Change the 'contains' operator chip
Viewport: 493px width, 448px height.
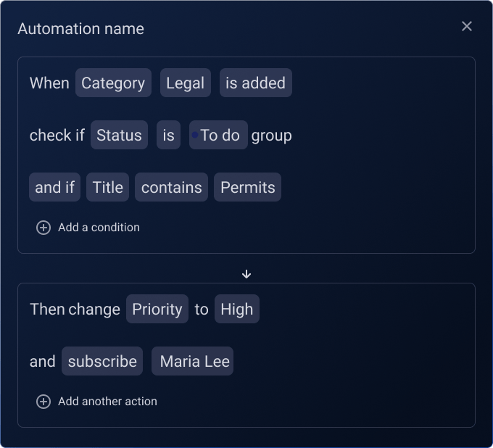(x=171, y=187)
